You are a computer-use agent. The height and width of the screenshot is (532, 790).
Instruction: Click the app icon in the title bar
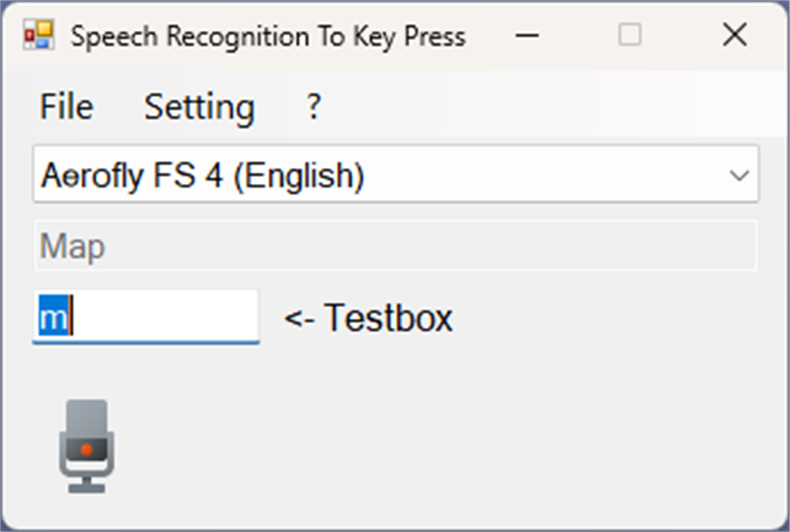(x=39, y=35)
